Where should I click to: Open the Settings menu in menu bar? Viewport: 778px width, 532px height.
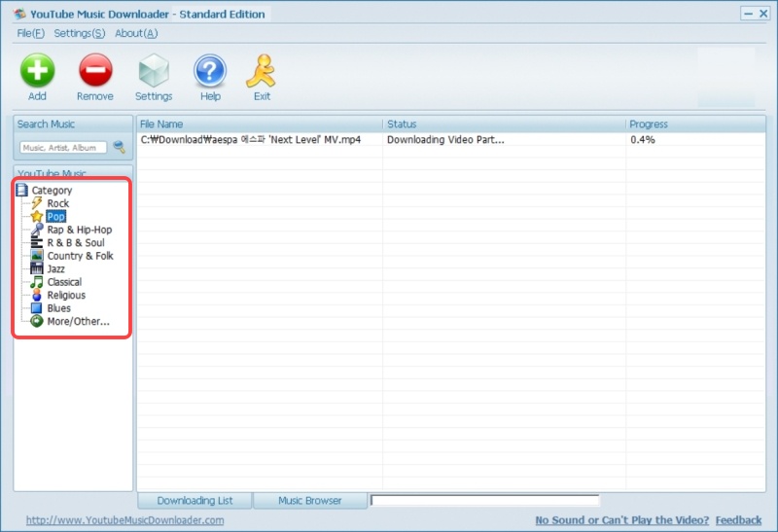click(80, 33)
